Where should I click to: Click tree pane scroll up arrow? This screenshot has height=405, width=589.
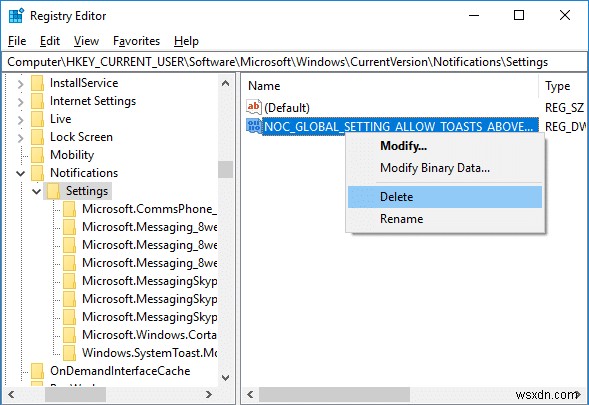[225, 83]
